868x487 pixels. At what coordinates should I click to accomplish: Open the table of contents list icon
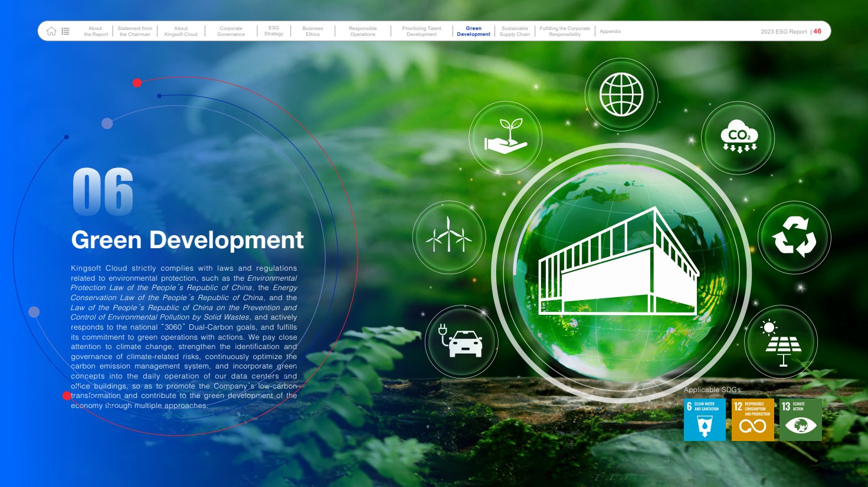tap(65, 31)
